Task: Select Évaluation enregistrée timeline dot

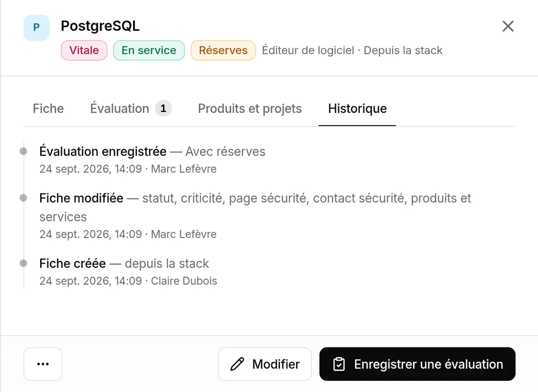Action: coord(23,151)
